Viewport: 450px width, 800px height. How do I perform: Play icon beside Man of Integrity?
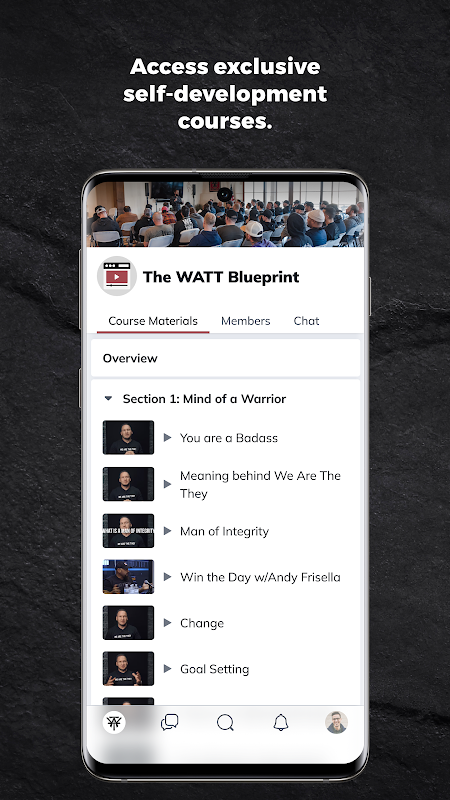click(x=167, y=531)
